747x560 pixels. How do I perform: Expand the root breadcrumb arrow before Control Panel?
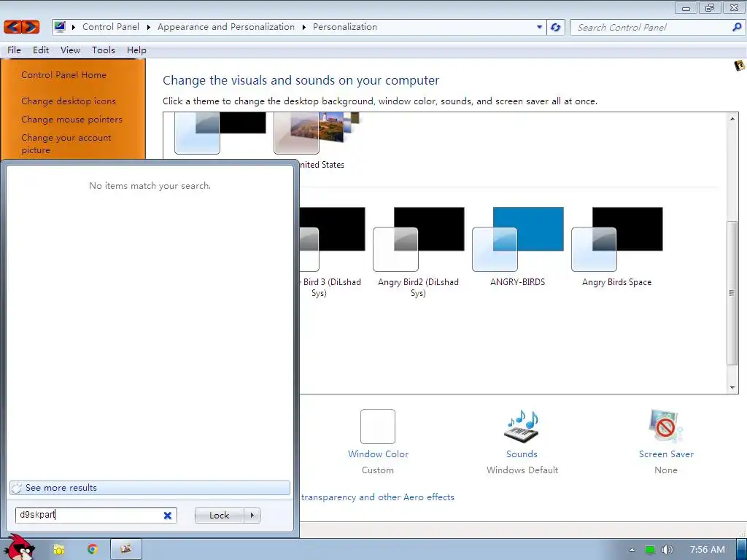[x=74, y=27]
